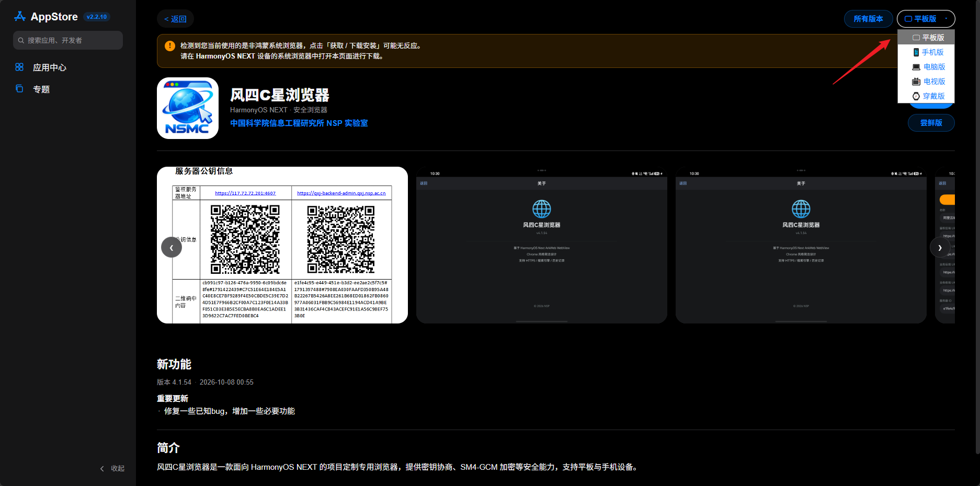Click the 风四C星浏览器 NSMC app icon
980x486 pixels.
[x=188, y=108]
